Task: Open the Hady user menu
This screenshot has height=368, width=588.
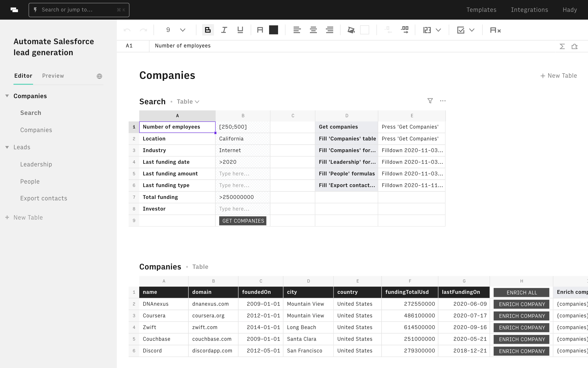Action: 570,10
